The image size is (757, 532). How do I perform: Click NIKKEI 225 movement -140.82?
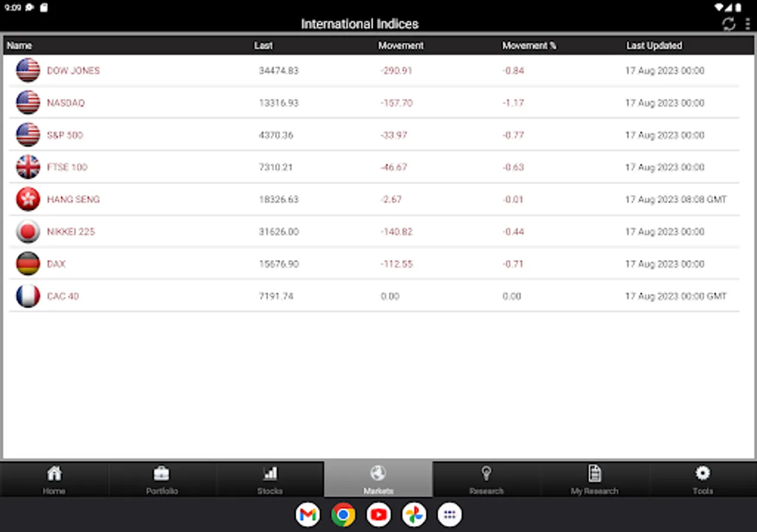click(x=396, y=232)
